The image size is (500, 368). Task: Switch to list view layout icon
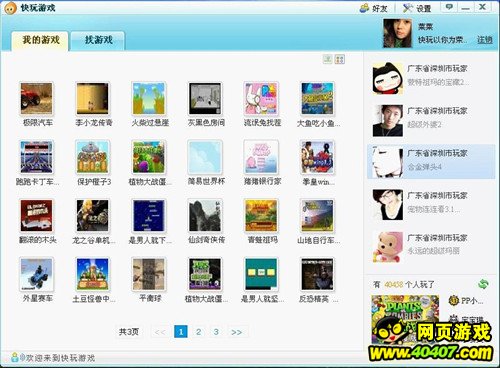(328, 59)
